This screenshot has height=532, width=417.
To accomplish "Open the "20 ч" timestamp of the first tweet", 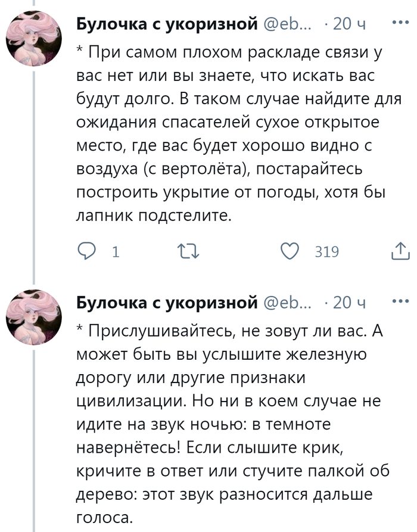I will pos(350,24).
